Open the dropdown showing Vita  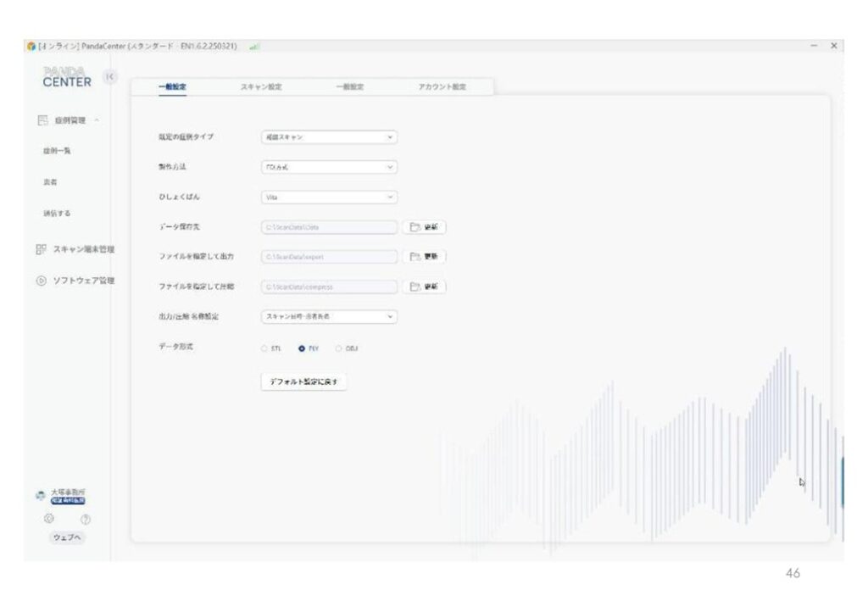(x=328, y=197)
